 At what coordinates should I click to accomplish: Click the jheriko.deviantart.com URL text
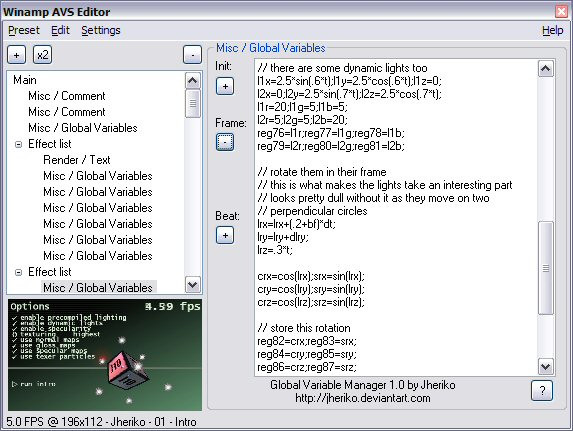(363, 398)
